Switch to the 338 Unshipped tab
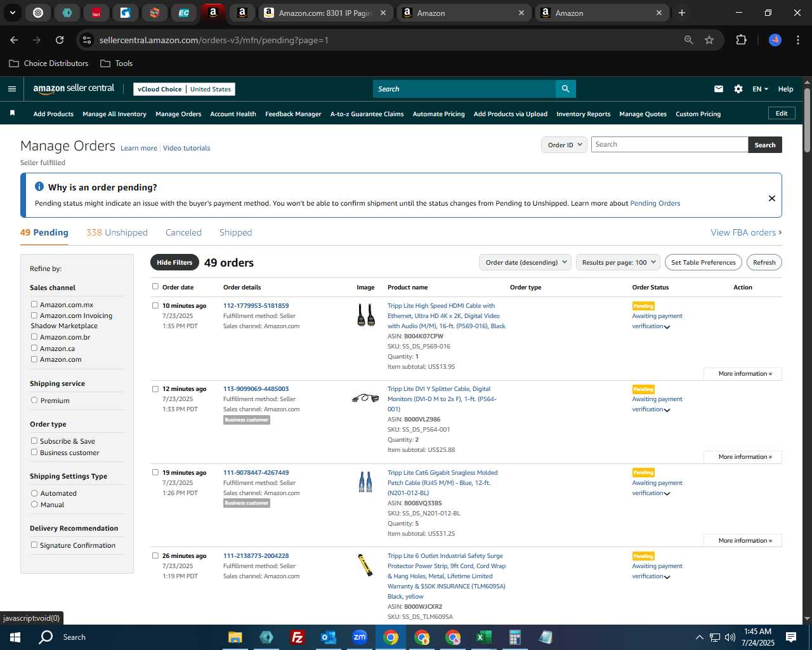This screenshot has width=812, height=650. click(x=117, y=232)
